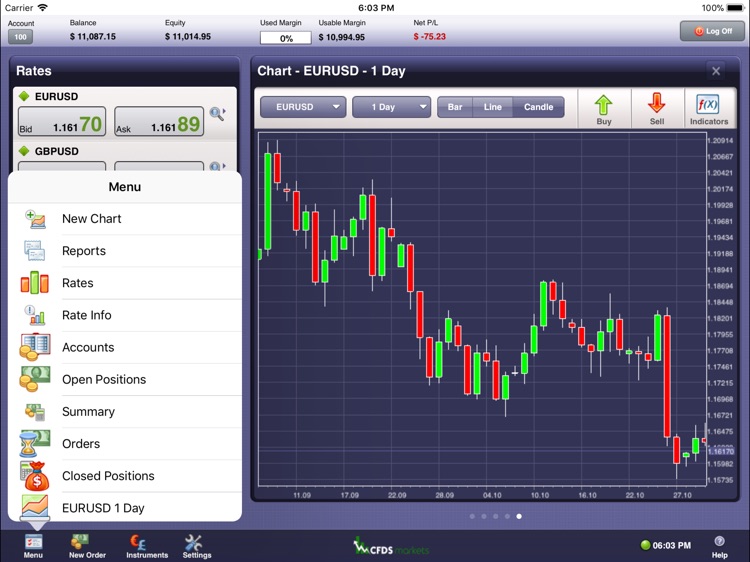Click the CFDS markets logo
Viewport: 750px width, 562px height.
(x=391, y=548)
